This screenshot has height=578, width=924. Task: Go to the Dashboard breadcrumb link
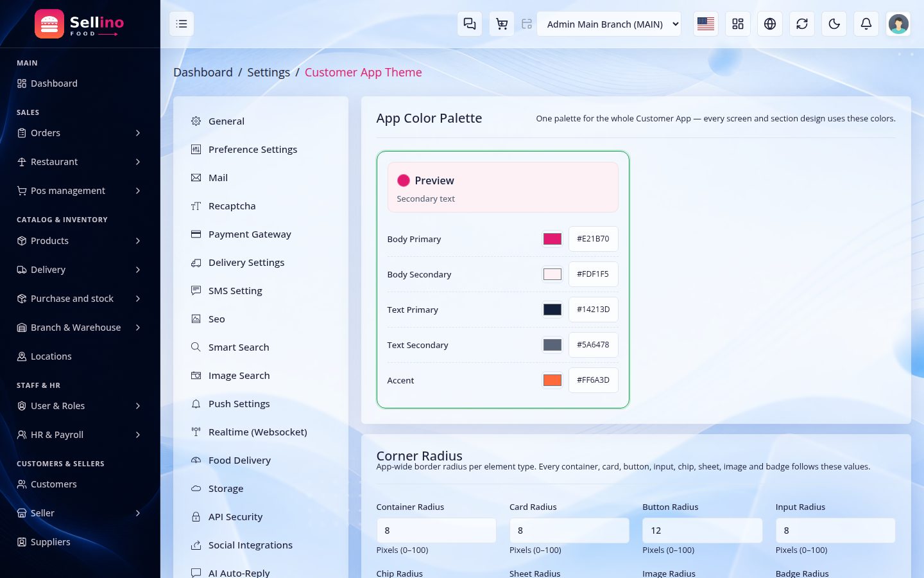pyautogui.click(x=203, y=73)
